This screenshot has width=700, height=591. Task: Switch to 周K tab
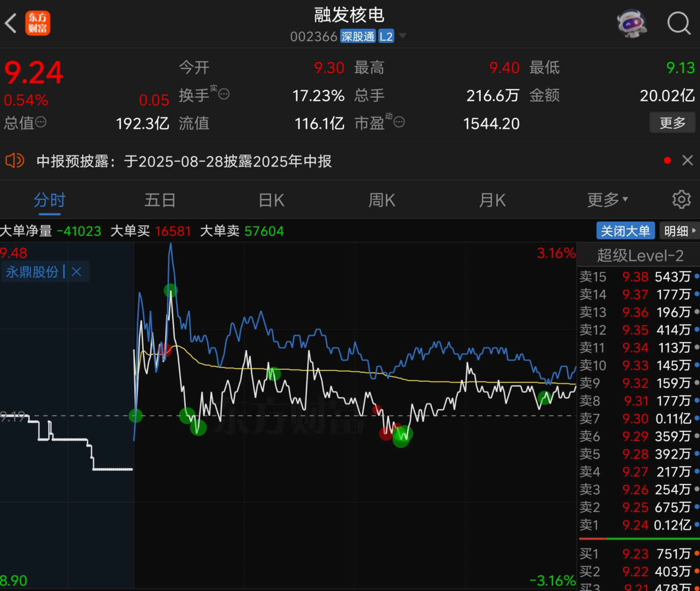(x=381, y=200)
